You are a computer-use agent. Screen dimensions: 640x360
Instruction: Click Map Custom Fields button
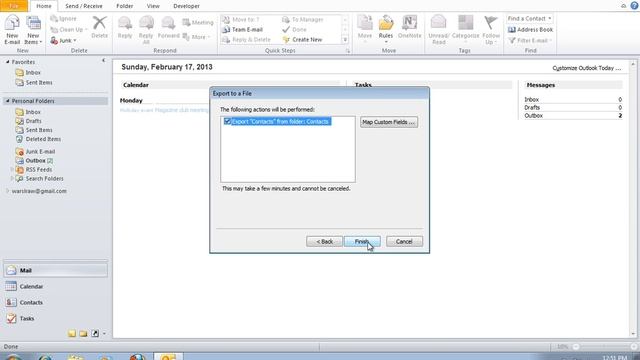(389, 122)
